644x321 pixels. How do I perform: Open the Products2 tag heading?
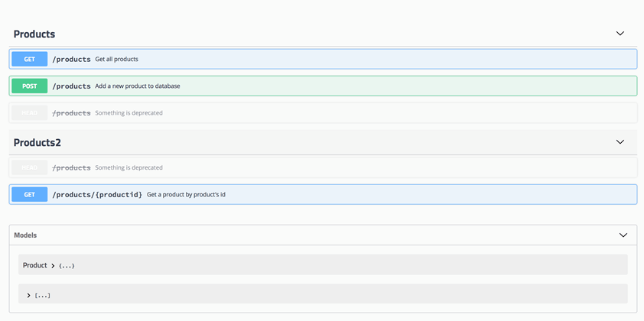click(x=37, y=143)
